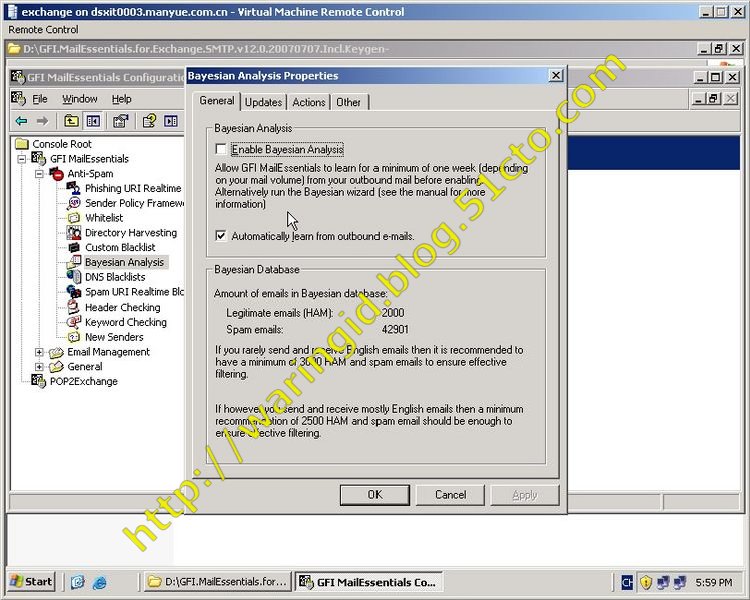Click the Cancel button

coord(450,495)
